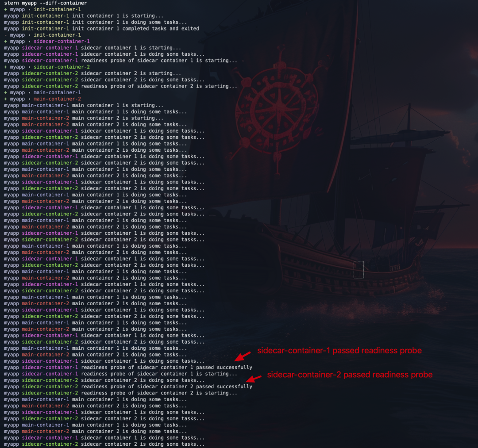This screenshot has height=448, width=478.
Task: Click the 'main container 1 is starting...' line
Action: click(84, 105)
